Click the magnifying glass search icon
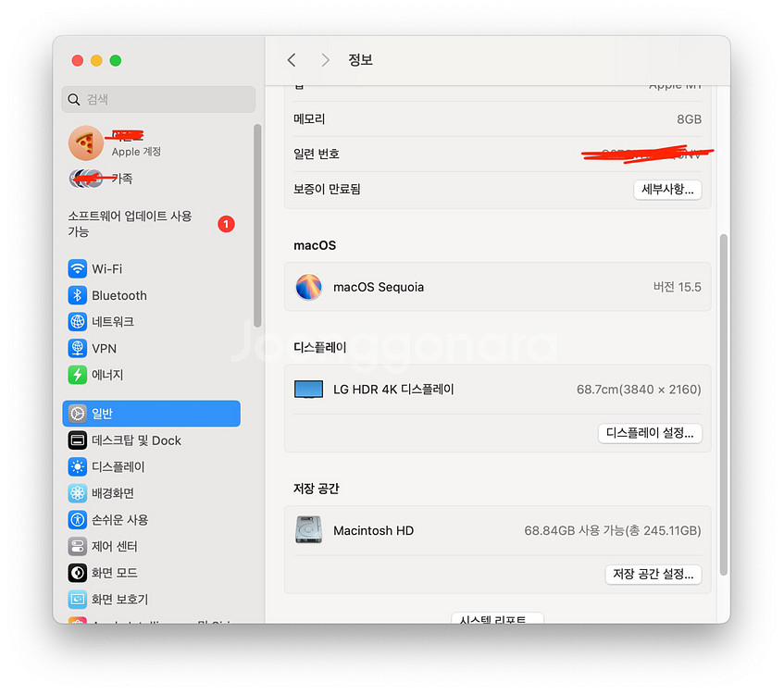 click(x=73, y=100)
